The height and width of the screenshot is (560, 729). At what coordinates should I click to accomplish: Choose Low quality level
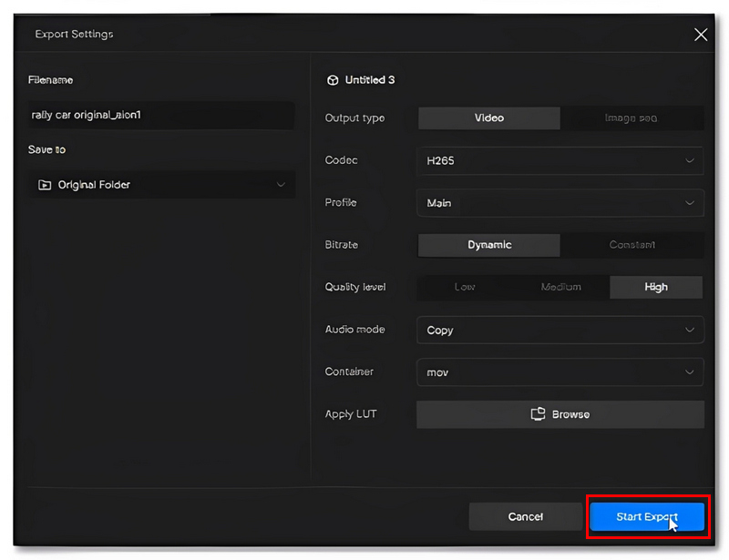[x=465, y=287]
